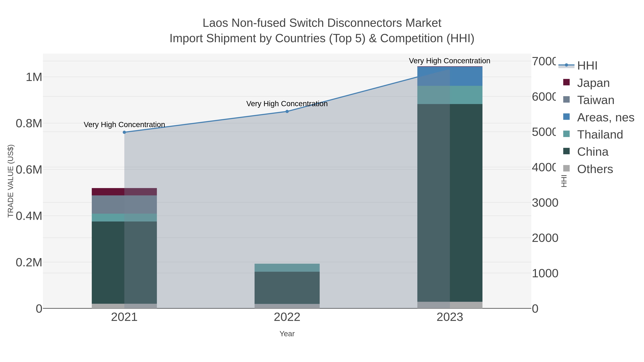This screenshot has height=362, width=644.
Task: Click the 2021 HHI data point
Action: click(x=124, y=132)
